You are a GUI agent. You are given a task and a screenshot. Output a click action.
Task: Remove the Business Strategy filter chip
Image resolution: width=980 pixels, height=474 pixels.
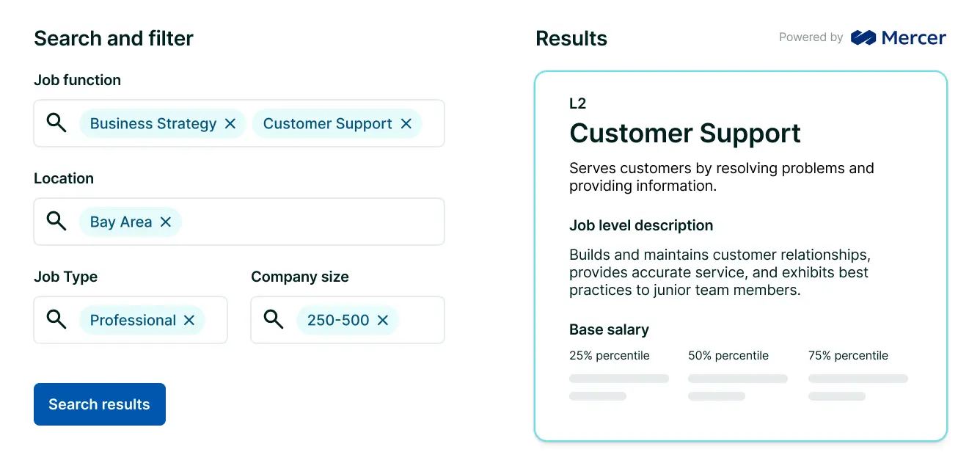(x=230, y=124)
